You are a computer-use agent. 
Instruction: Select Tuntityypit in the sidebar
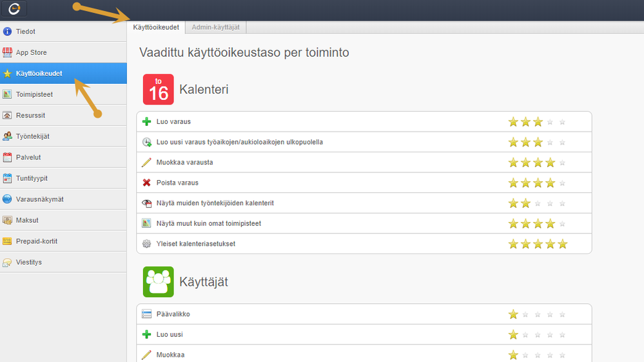[32, 178]
